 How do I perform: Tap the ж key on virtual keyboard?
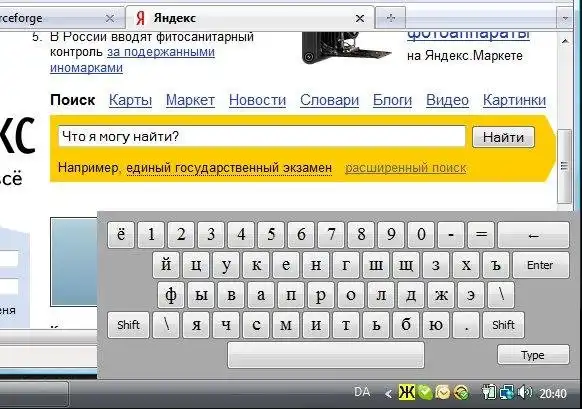441,295
